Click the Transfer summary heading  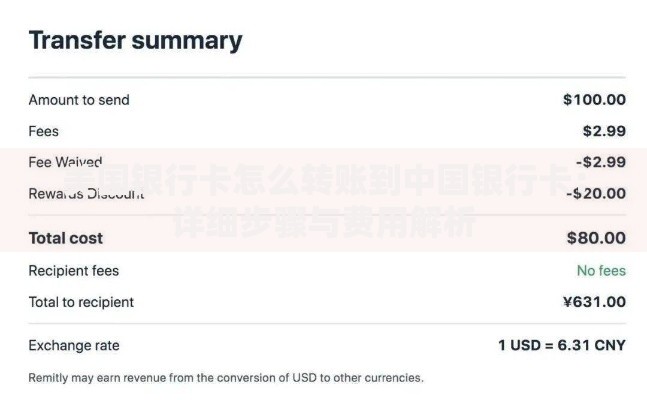(x=135, y=41)
